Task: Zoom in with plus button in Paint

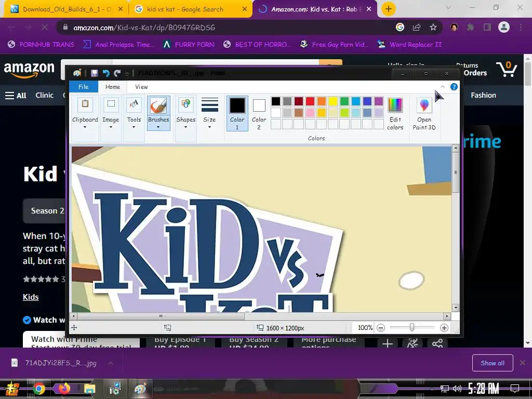Action: (x=444, y=328)
